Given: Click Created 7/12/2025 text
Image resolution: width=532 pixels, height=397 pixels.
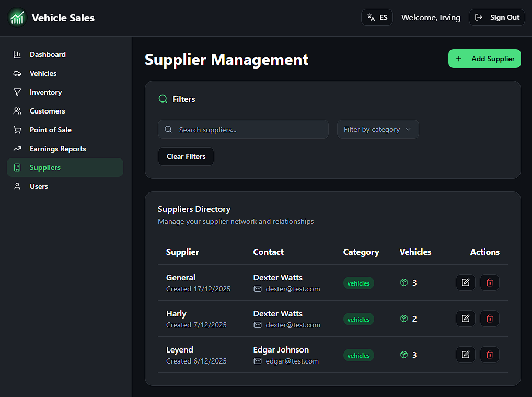Looking at the screenshot, I should 196,325.
